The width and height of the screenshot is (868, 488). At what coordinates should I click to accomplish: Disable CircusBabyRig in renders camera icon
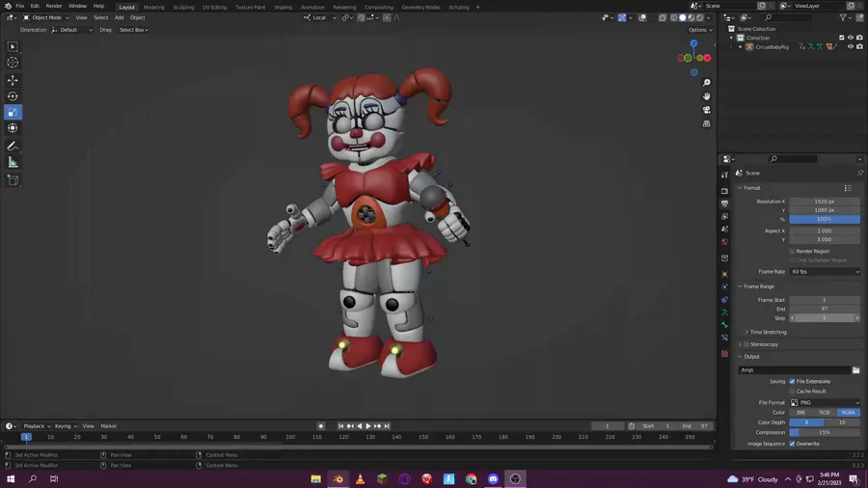coord(859,47)
